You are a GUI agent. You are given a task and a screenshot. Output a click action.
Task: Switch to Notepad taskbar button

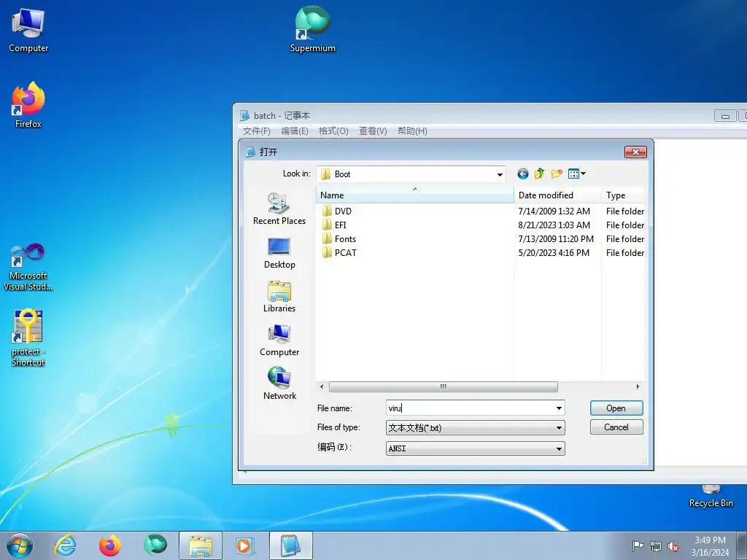click(291, 545)
